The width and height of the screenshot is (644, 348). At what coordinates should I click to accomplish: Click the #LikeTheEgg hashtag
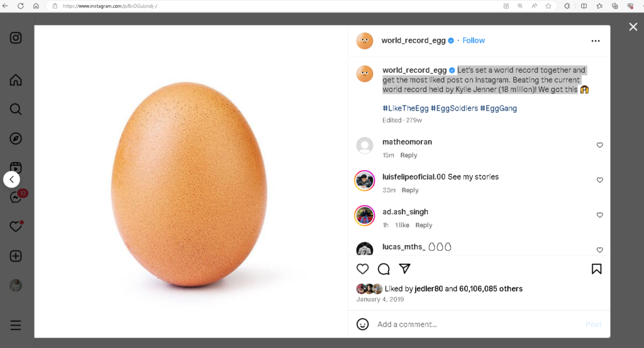[405, 108]
